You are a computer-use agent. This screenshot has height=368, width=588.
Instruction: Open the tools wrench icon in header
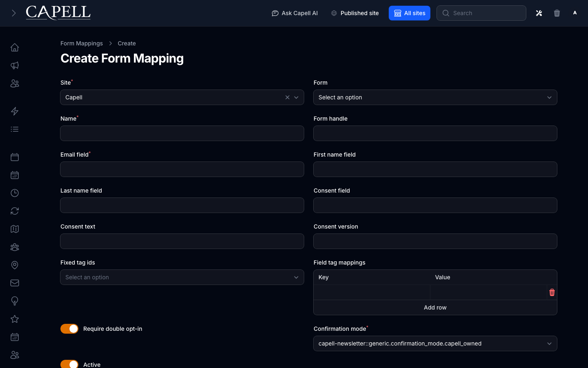coord(539,13)
